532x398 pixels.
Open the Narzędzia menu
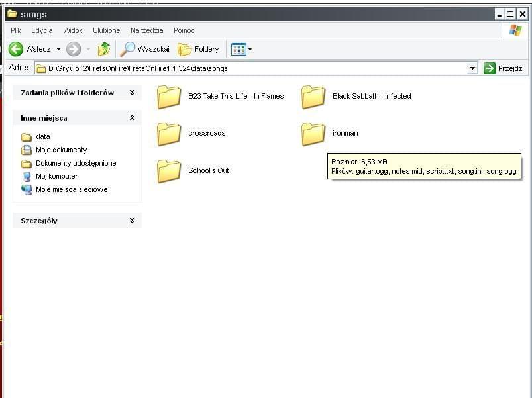146,30
